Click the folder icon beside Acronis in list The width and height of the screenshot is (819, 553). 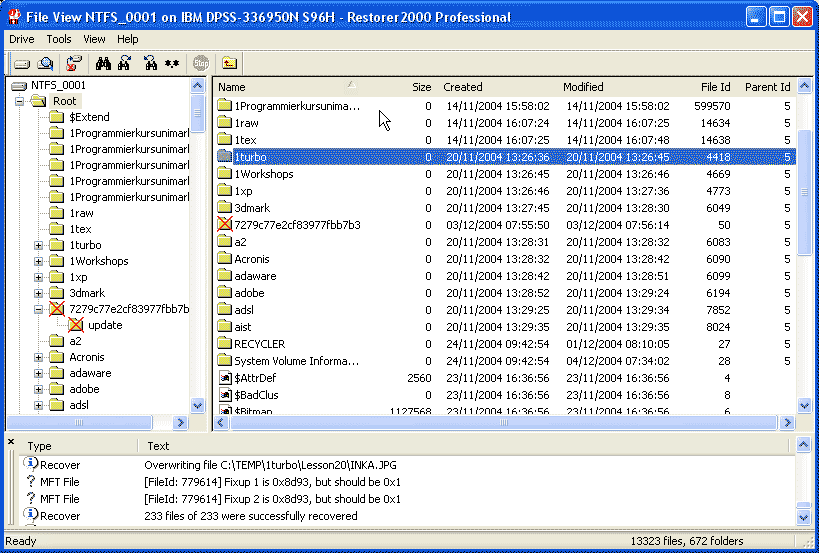(x=225, y=258)
